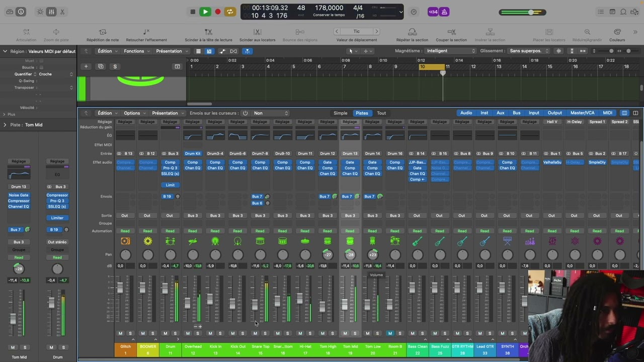644x362 pixels.
Task: Unmute the Room B channel strip
Action: coord(390,333)
